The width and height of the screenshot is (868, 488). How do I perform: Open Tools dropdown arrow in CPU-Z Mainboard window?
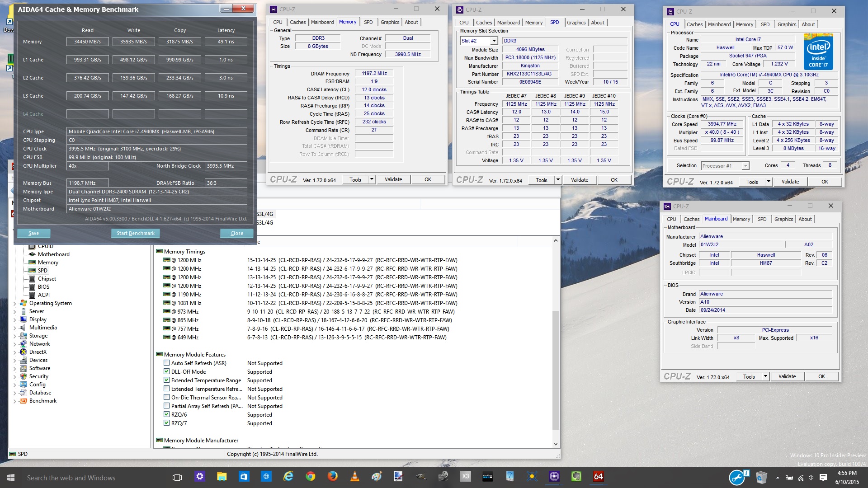coord(765,376)
